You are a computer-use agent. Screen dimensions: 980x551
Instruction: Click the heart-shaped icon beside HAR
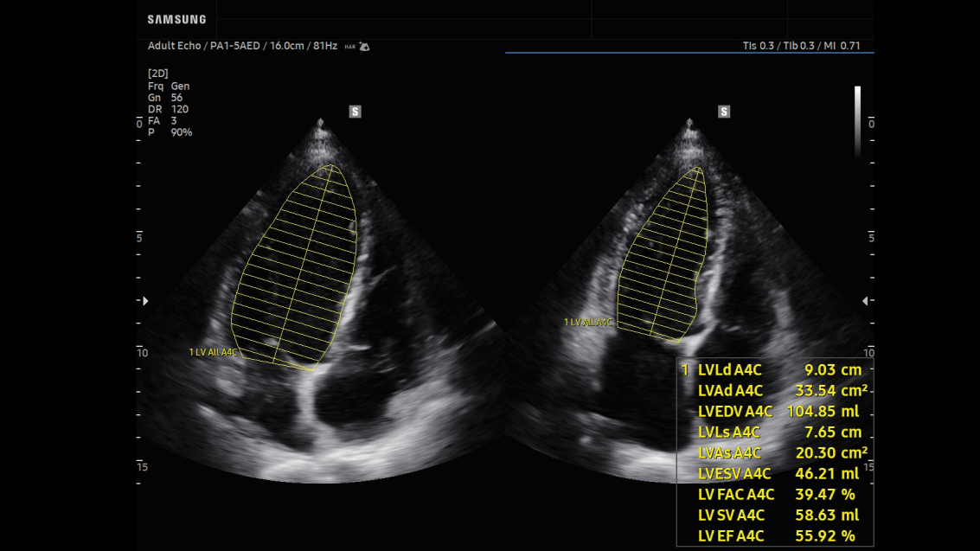pos(364,47)
